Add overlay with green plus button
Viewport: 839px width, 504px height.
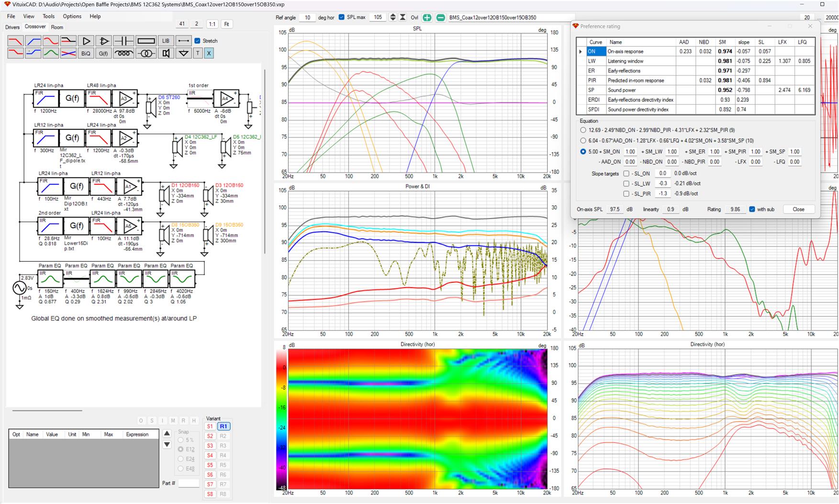click(x=427, y=18)
